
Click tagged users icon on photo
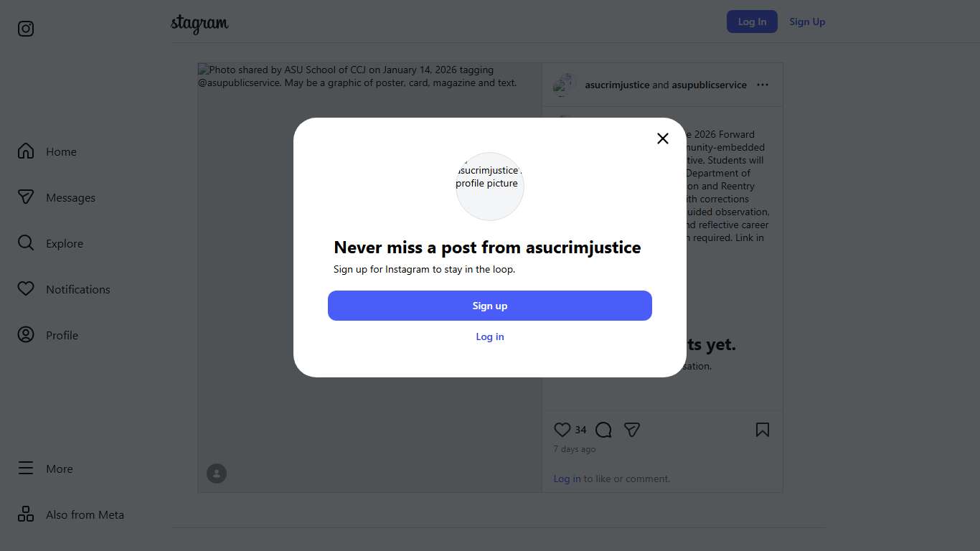click(217, 474)
